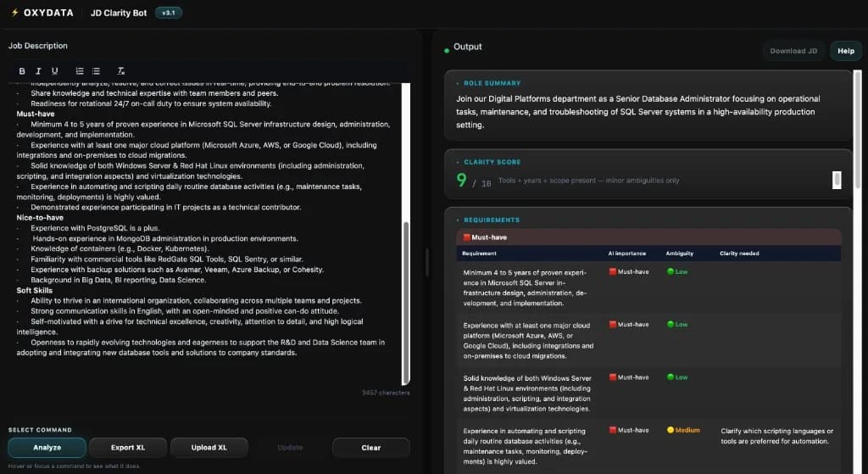The image size is (868, 474).
Task: Click the 'Experience with PostgreSQL is a plus' line
Action: click(95, 228)
